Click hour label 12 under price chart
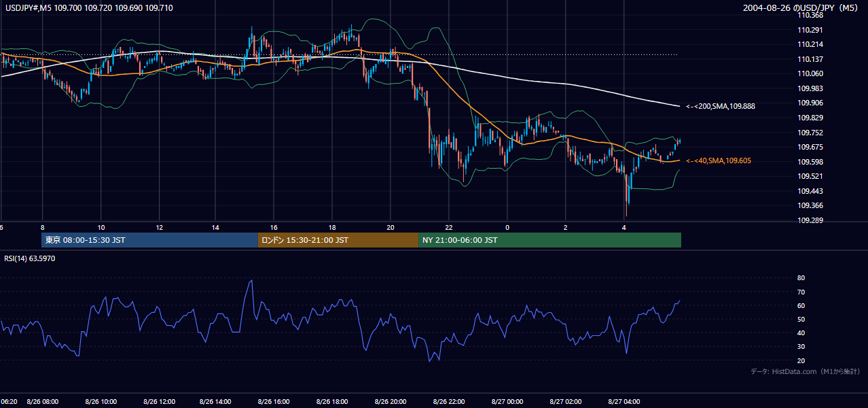 159,227
